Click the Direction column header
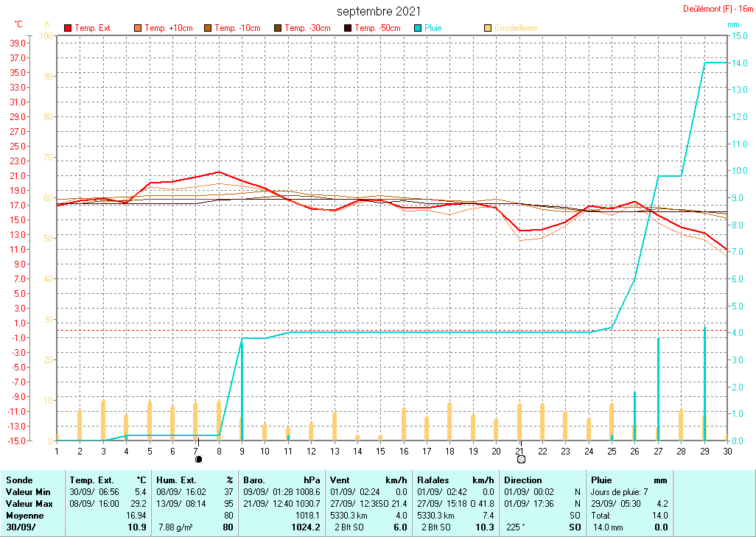 tap(523, 480)
